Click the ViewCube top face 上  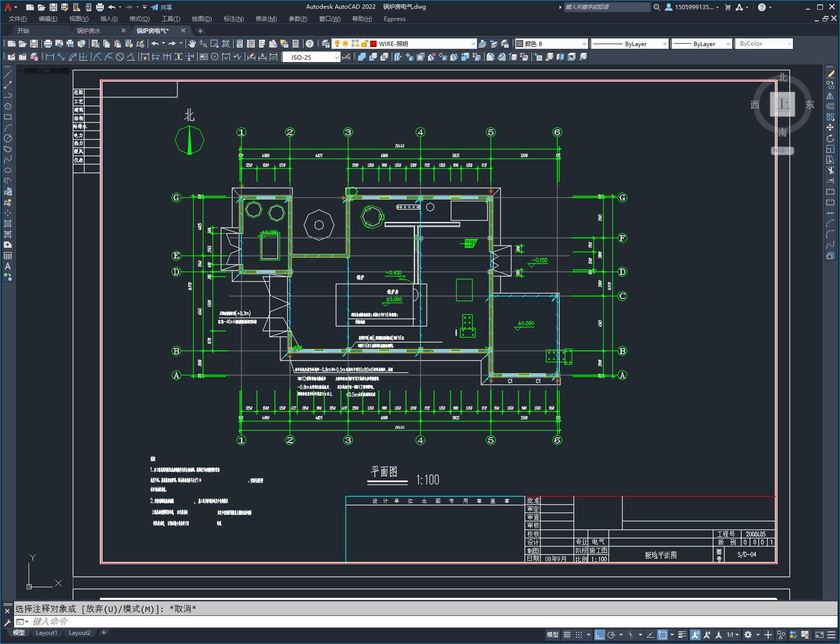pos(782,104)
